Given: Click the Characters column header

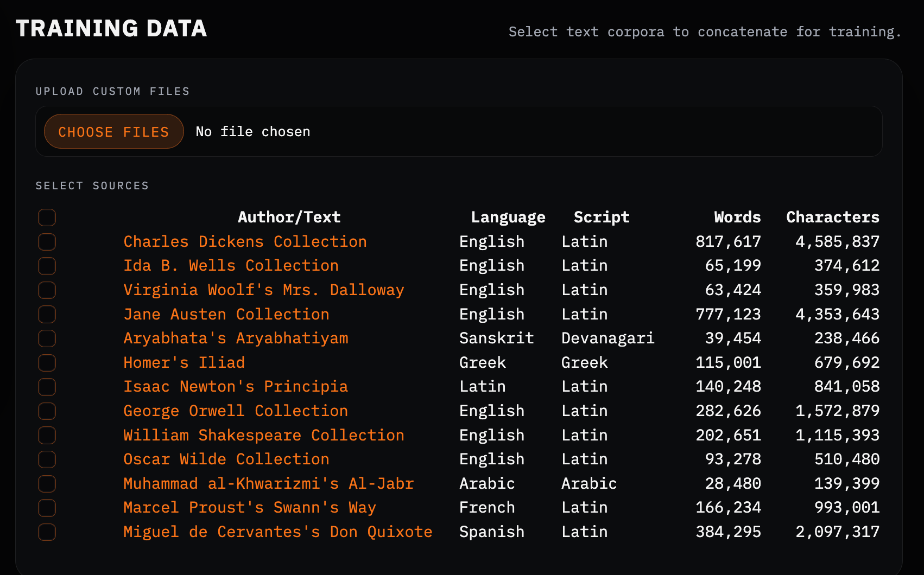Looking at the screenshot, I should [x=832, y=217].
